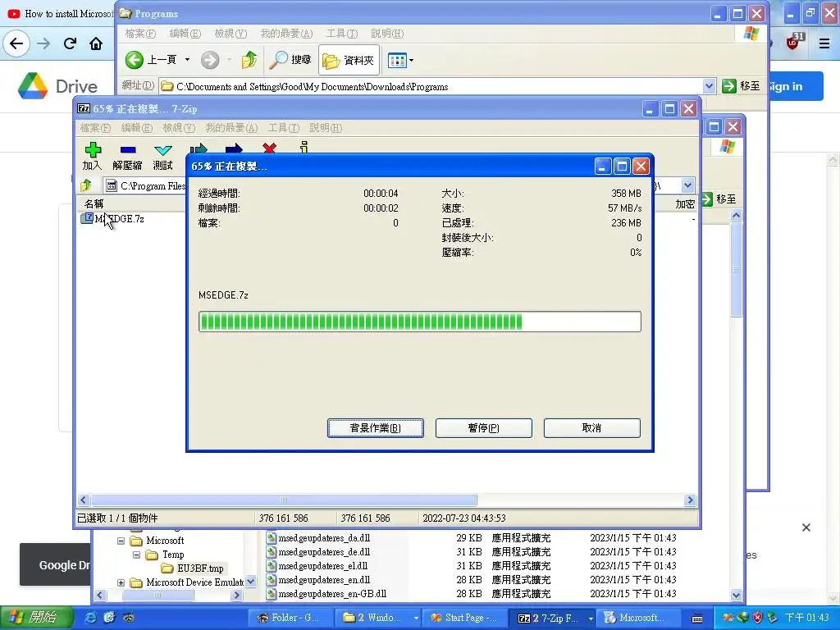Click the 加密 Encrypted column header in 7-Zip

pyautogui.click(x=685, y=204)
